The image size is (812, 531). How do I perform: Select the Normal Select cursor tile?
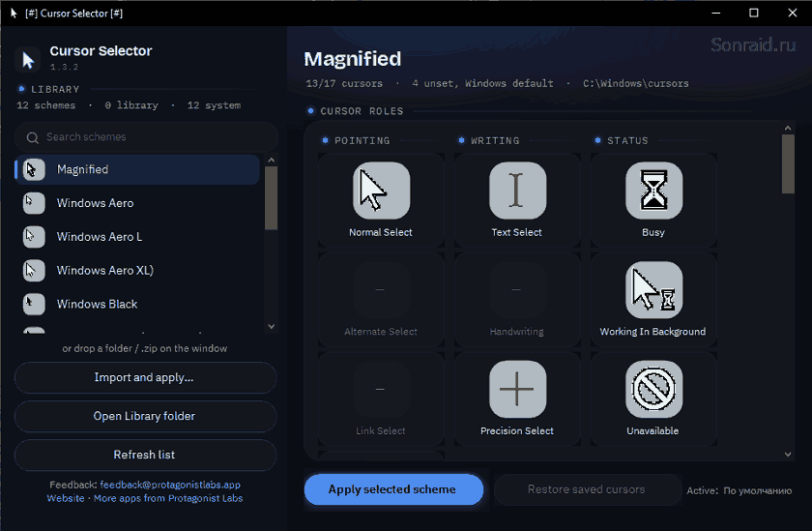[x=381, y=200]
